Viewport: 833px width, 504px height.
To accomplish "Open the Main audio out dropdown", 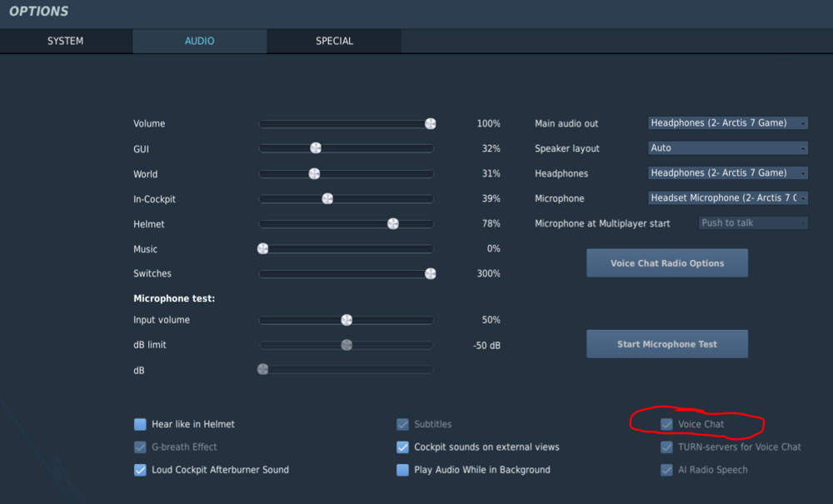I will pos(727,123).
